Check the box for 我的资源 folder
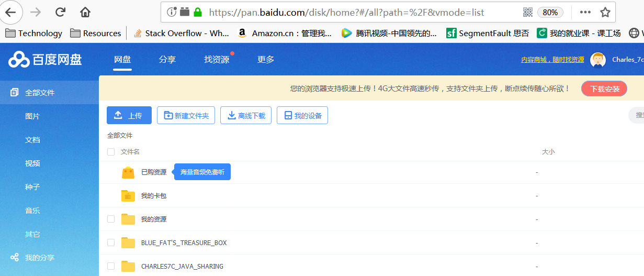The height and width of the screenshot is (276, 644). point(111,219)
